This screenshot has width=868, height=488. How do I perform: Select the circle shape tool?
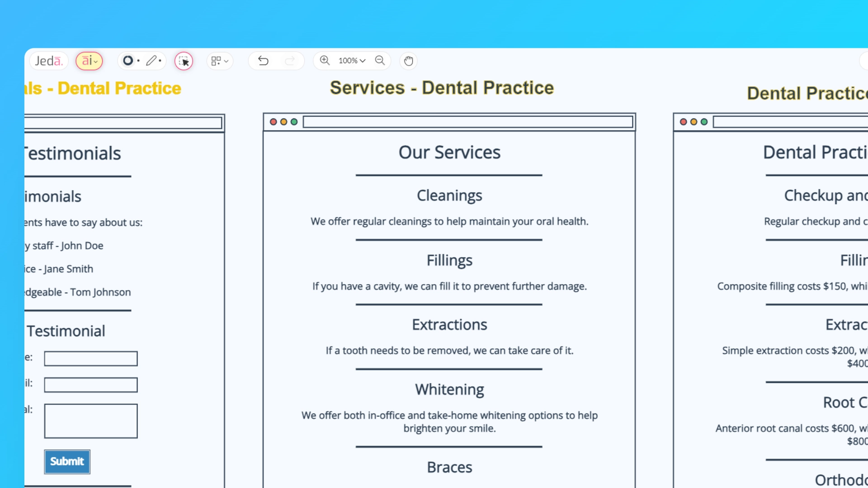[128, 61]
